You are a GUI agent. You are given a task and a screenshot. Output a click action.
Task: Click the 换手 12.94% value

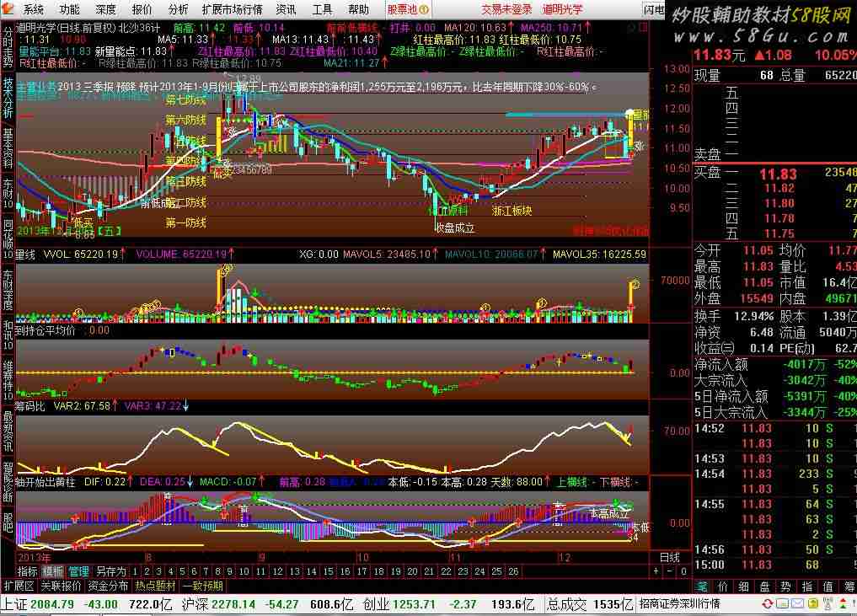tap(753, 316)
